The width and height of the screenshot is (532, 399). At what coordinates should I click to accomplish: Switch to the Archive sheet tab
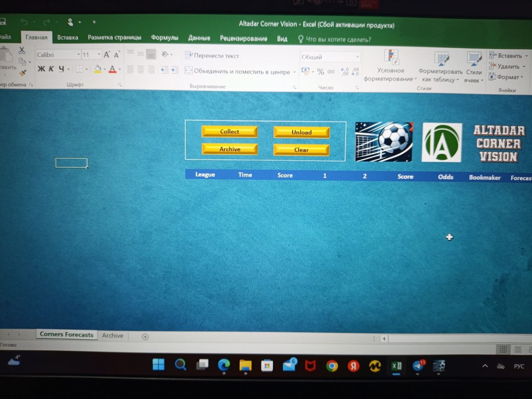click(x=113, y=336)
